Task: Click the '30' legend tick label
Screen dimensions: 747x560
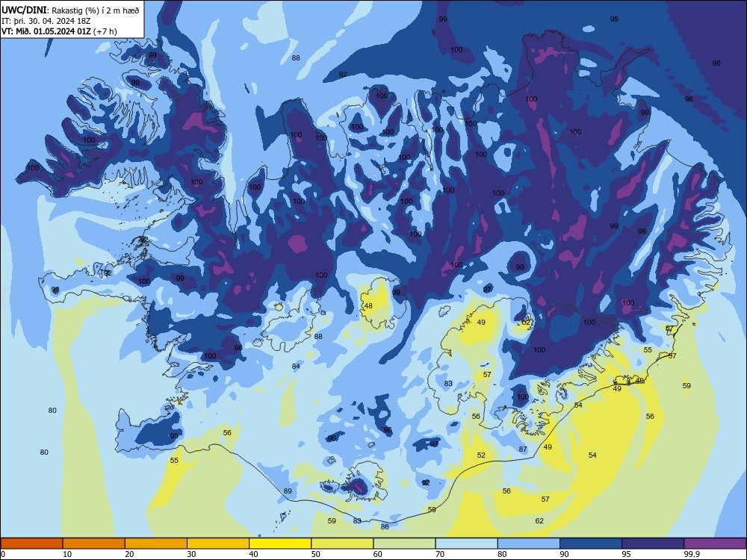Action: tap(191, 554)
